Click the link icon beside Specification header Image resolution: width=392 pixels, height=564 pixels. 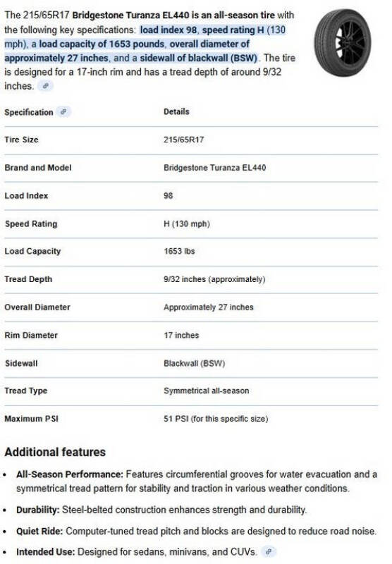[63, 112]
